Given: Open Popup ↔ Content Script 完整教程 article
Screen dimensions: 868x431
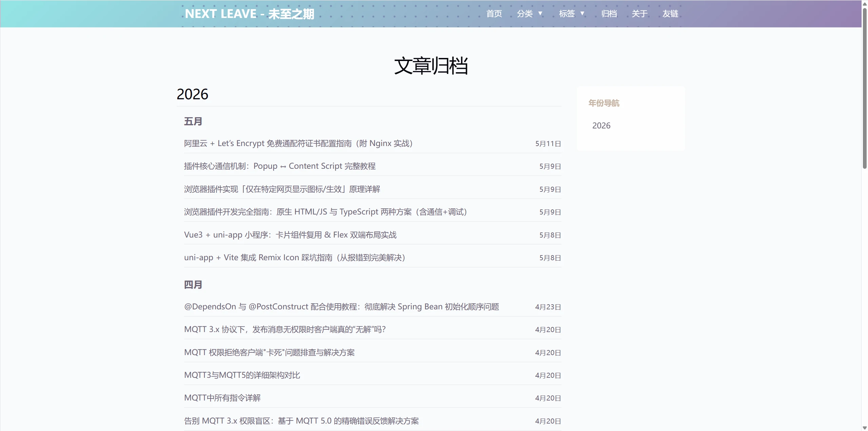Looking at the screenshot, I should pos(280,166).
